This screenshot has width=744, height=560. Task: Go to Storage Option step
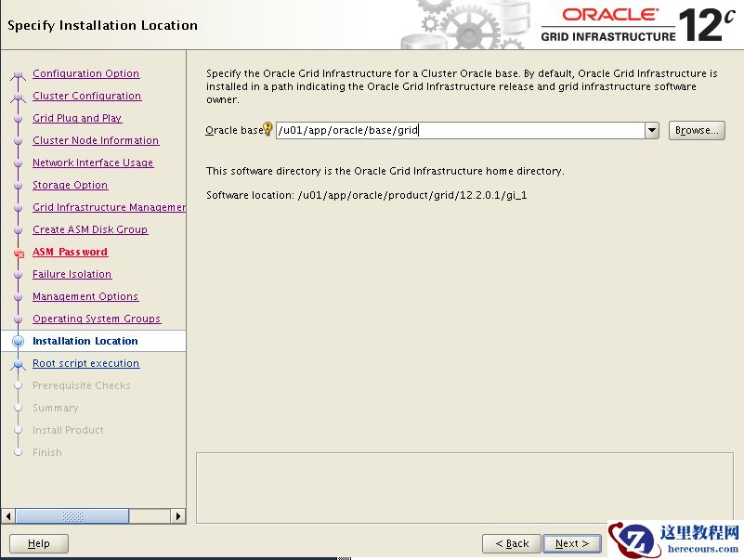(71, 185)
